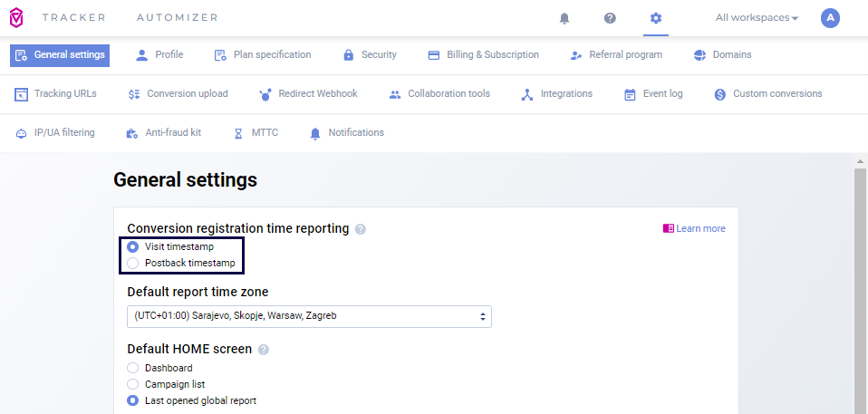Screen dimensions: 868x414
Task: Switch to the Tracker tab
Action: coord(73,18)
